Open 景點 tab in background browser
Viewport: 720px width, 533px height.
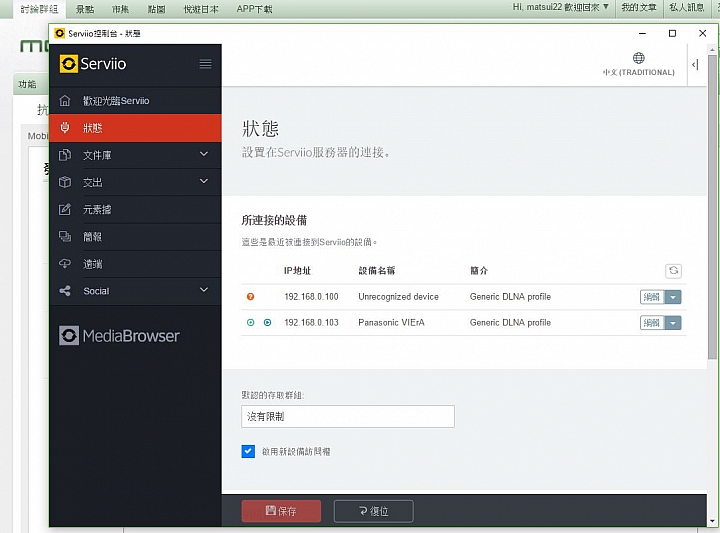pos(85,9)
